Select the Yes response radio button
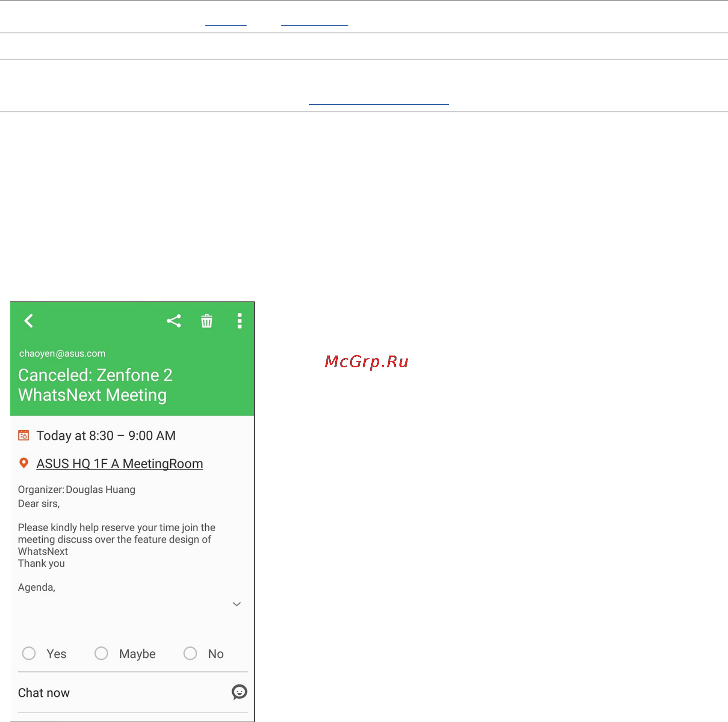The height and width of the screenshot is (722, 728). [29, 653]
